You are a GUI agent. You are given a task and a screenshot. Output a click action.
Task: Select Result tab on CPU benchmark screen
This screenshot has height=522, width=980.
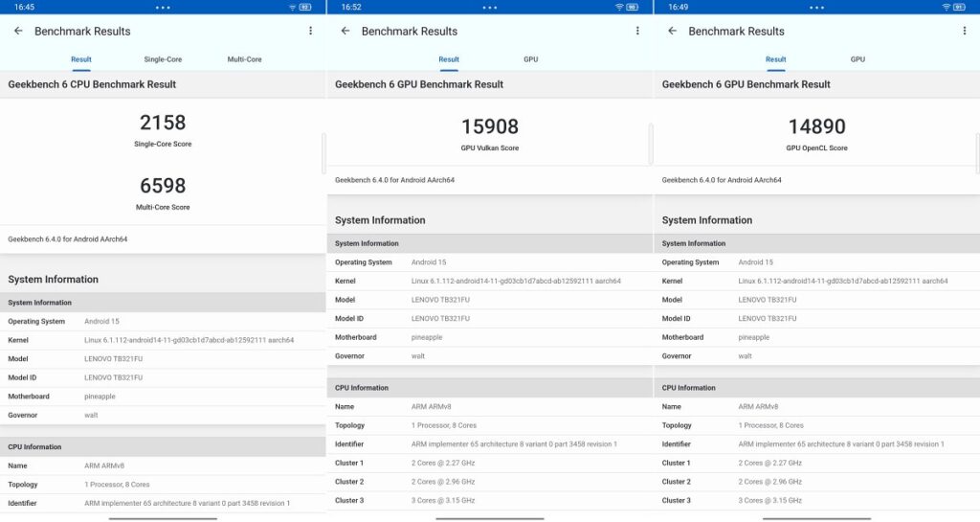click(81, 59)
